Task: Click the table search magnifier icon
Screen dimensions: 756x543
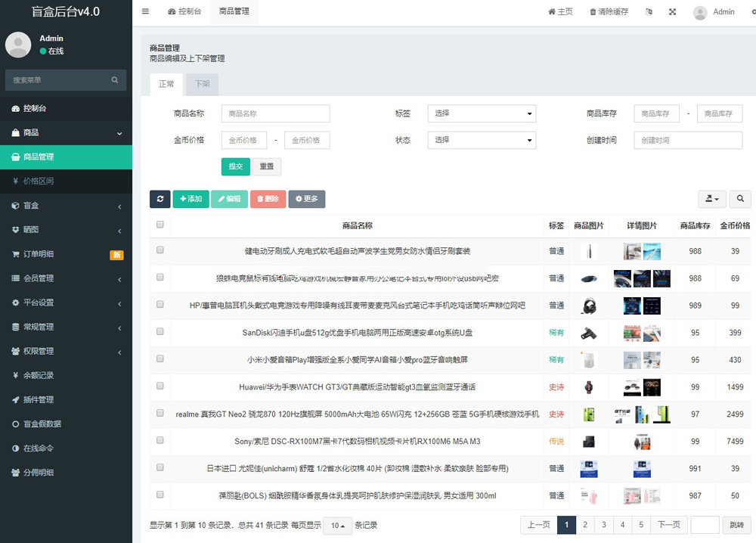Action: pyautogui.click(x=739, y=199)
